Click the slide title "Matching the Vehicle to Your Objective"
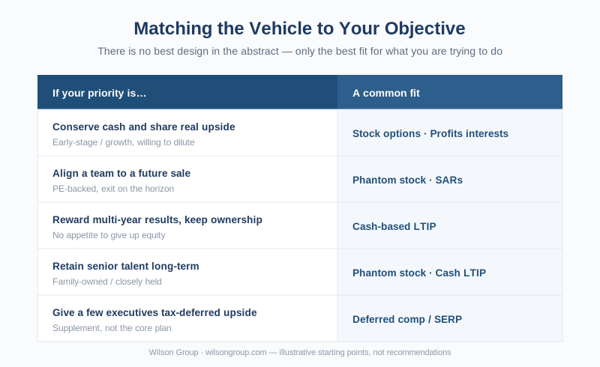The image size is (600, 367). (x=300, y=29)
